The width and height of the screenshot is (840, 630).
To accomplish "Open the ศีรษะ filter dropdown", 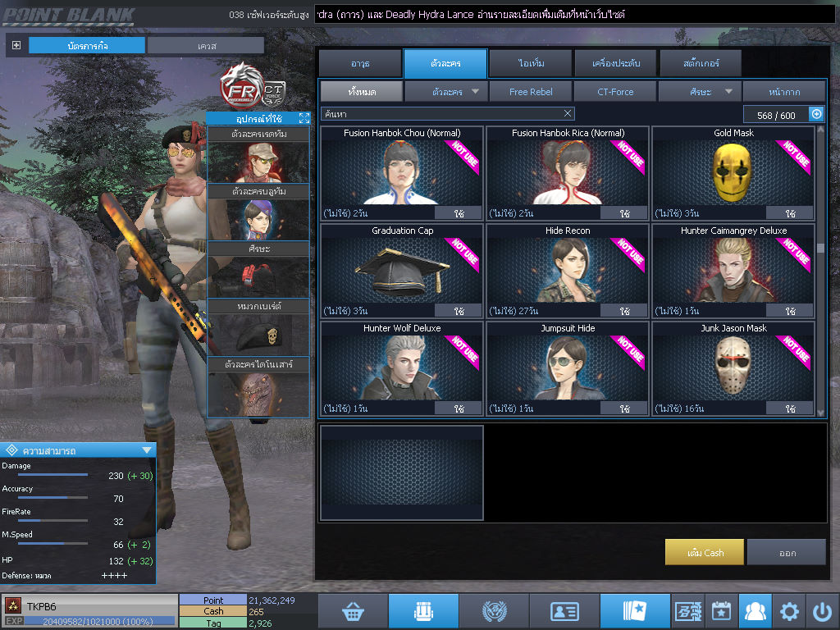I will tap(700, 92).
